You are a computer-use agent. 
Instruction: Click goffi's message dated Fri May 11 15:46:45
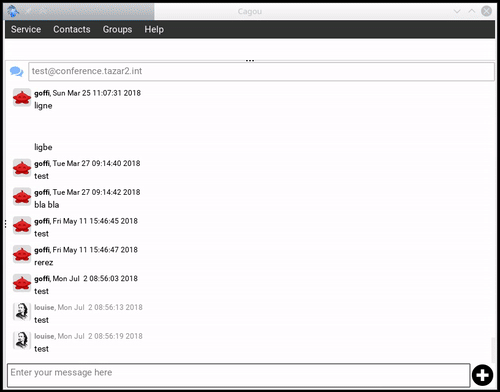[x=86, y=227]
